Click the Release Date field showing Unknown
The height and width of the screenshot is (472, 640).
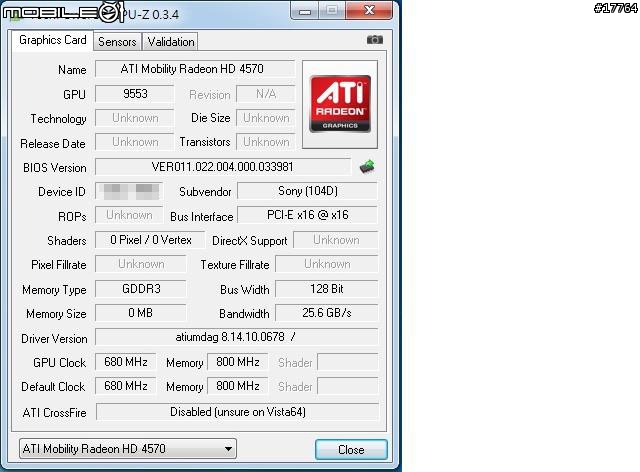pos(135,142)
